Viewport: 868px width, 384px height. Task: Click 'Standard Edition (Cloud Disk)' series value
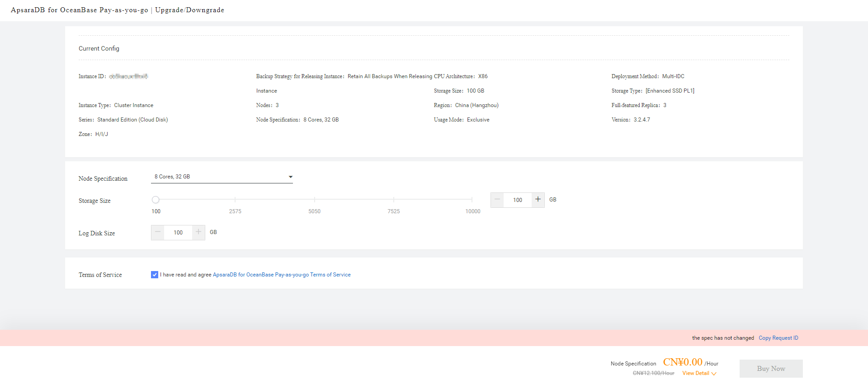[x=132, y=120]
